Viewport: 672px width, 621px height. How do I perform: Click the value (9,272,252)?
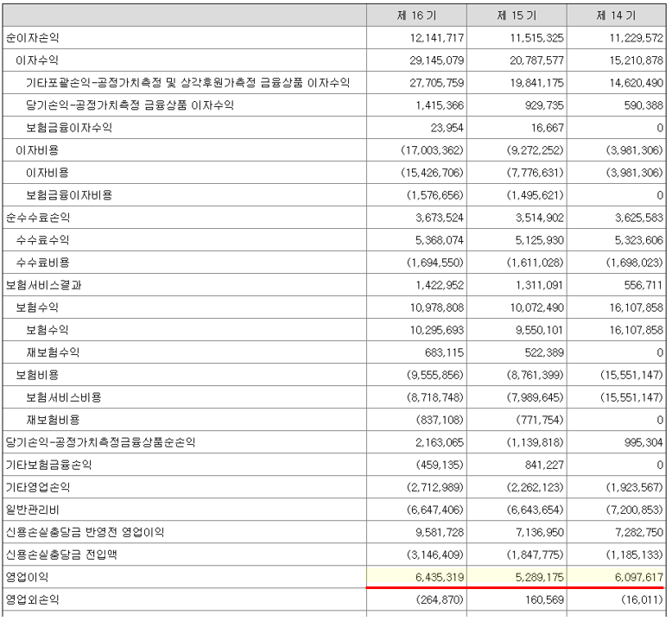coord(535,150)
